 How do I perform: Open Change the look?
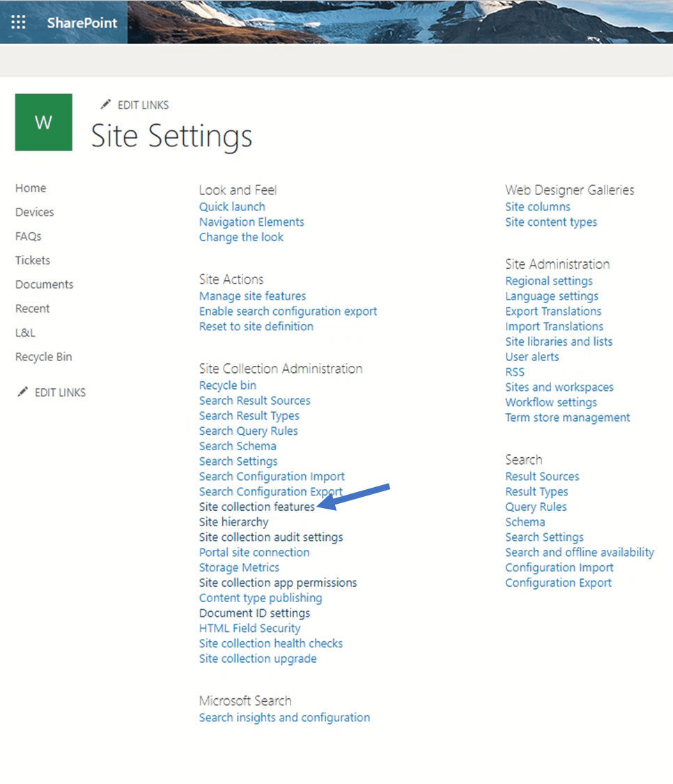pyautogui.click(x=241, y=237)
